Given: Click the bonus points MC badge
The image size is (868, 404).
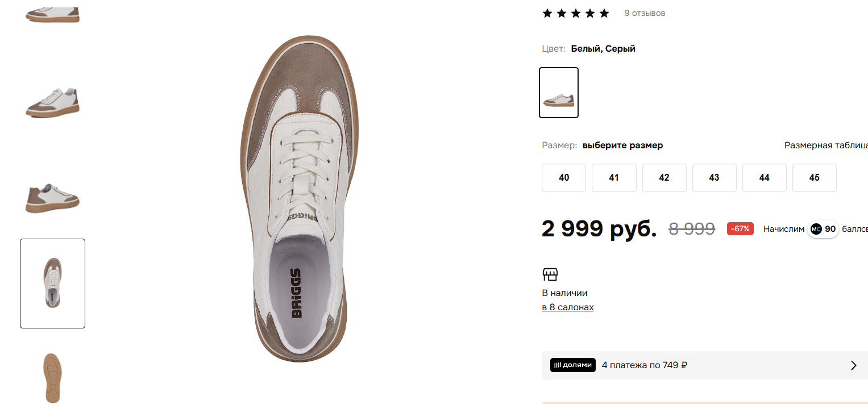Looking at the screenshot, I should coord(816,229).
